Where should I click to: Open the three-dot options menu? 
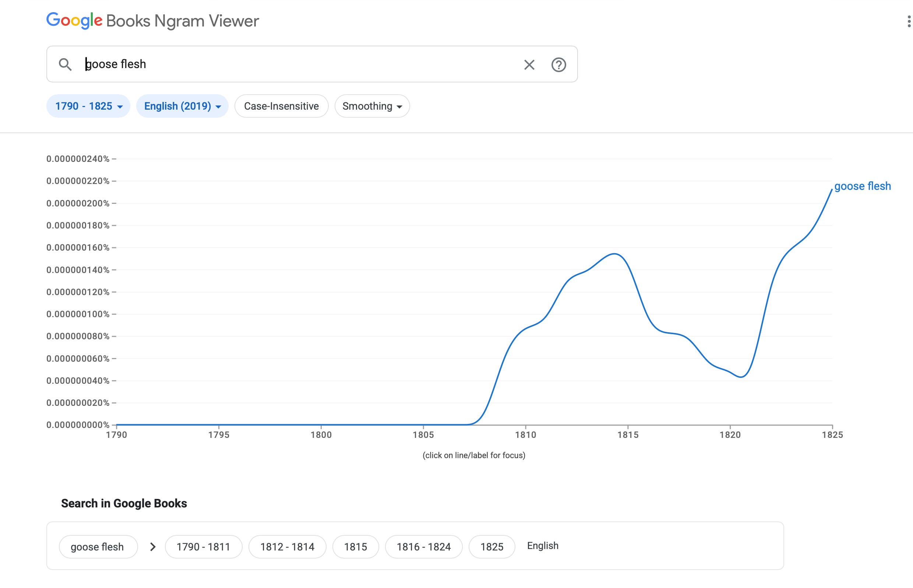point(909,21)
